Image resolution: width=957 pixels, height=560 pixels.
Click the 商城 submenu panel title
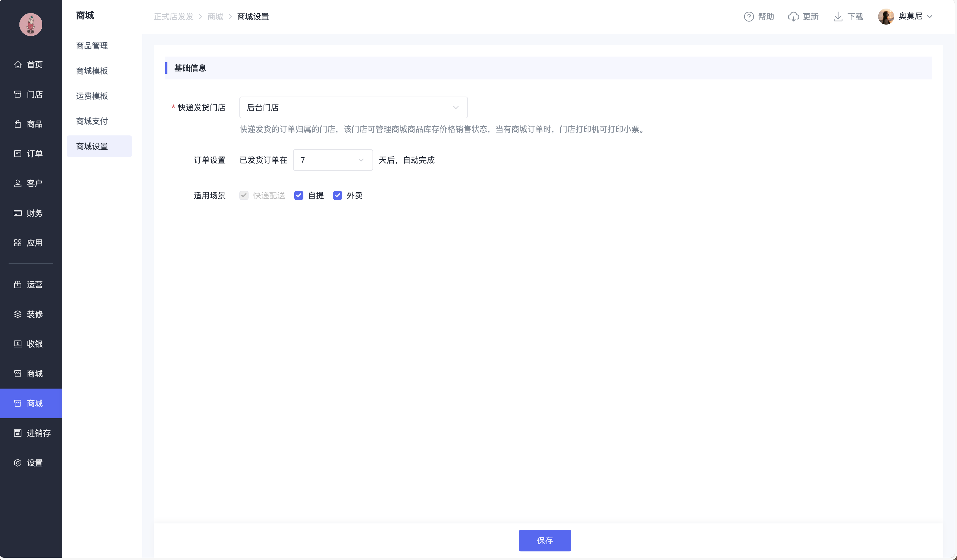[85, 15]
